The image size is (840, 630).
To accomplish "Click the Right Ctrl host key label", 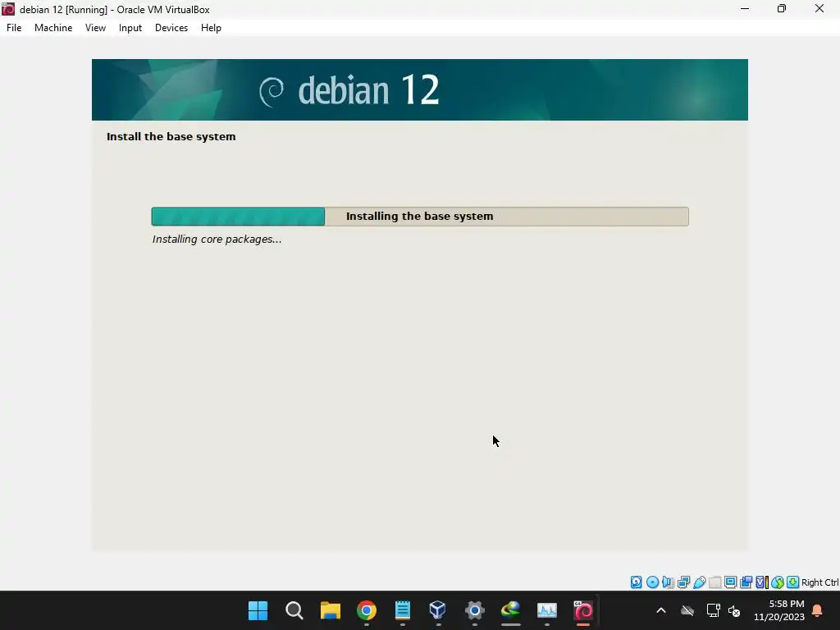I will (x=820, y=582).
